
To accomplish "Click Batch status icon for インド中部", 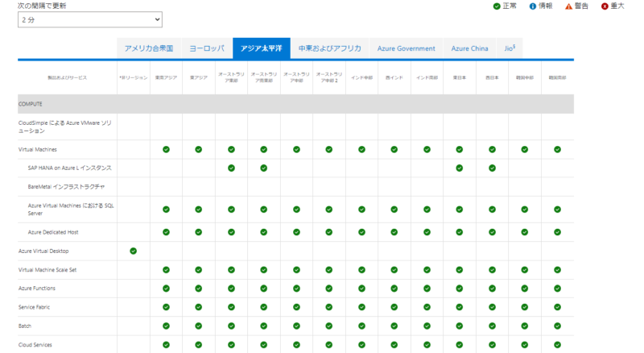I will pos(361,326).
